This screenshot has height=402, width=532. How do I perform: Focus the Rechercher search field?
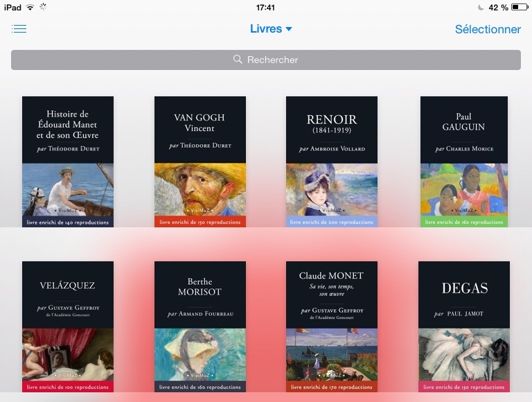[266, 60]
